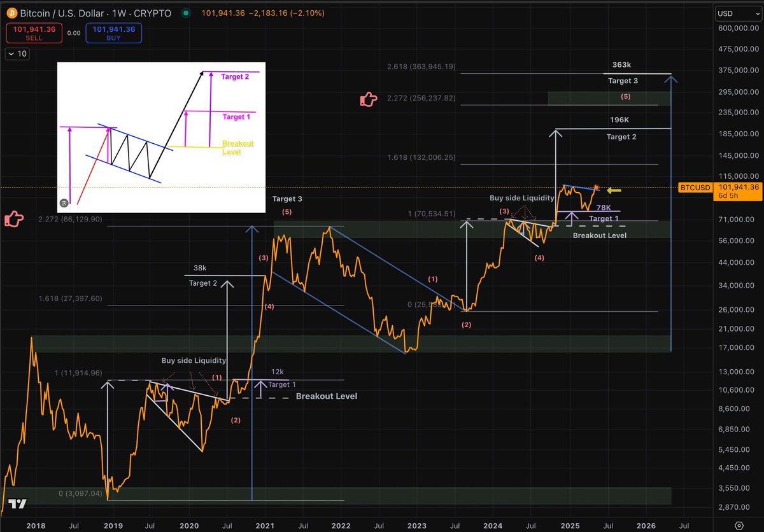Click the BUY 101,941.36 button
Image resolution: width=764 pixels, height=532 pixels.
[115, 32]
